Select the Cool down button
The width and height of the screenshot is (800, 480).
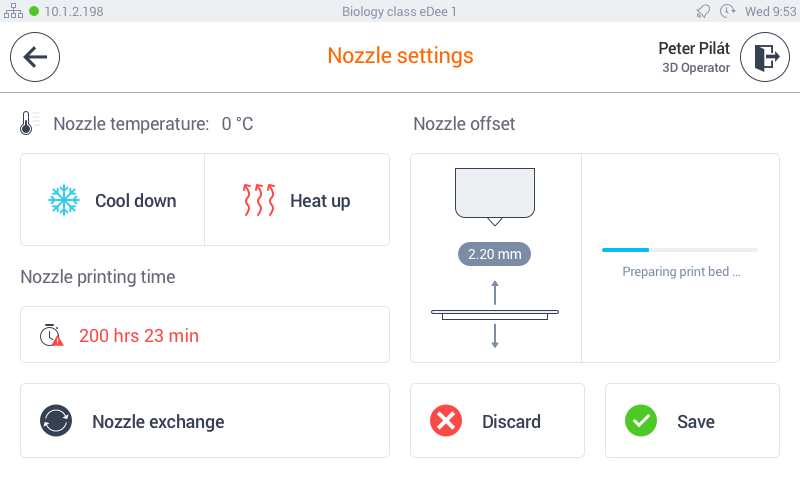pyautogui.click(x=112, y=200)
